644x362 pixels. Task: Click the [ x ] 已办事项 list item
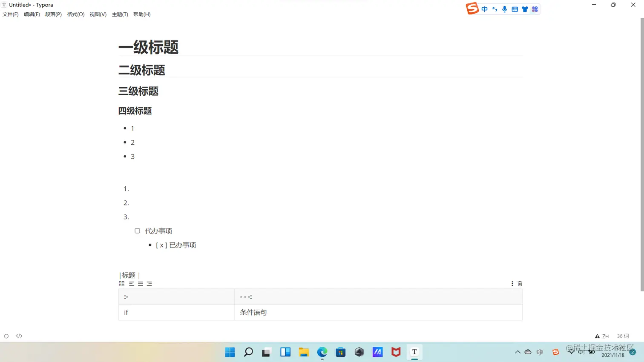click(176, 245)
